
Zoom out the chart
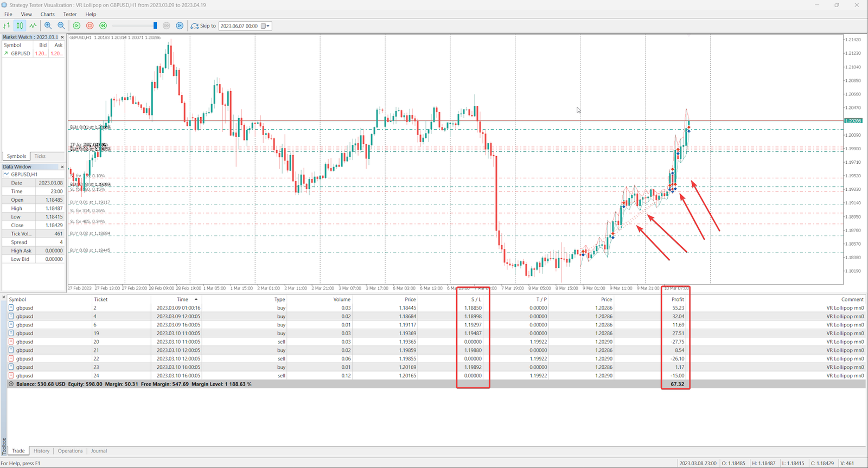(x=61, y=25)
